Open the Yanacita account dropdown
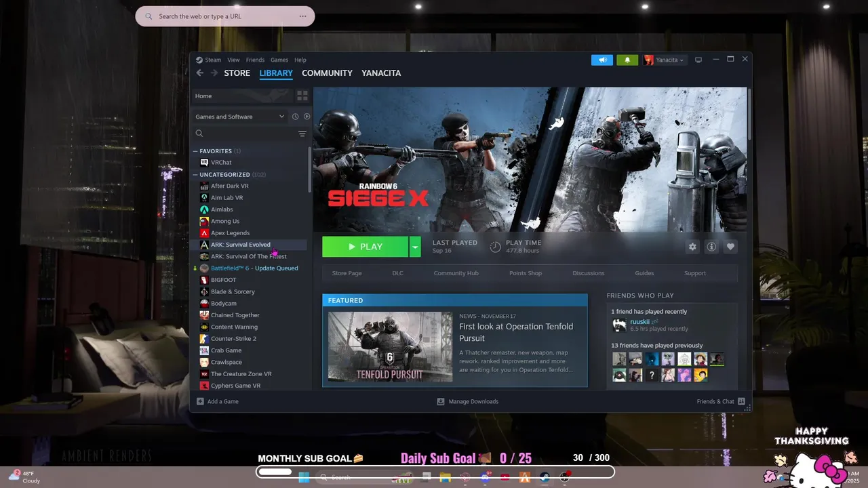 (x=665, y=60)
